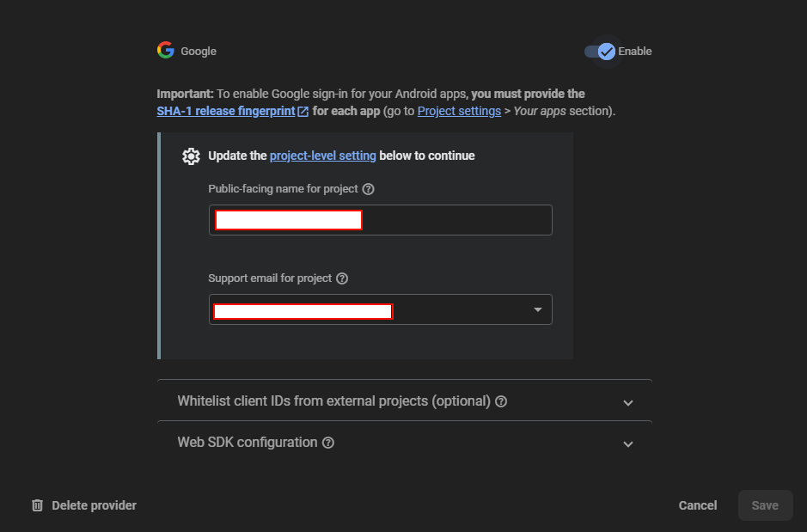Click the Enable label text
Screen dimensions: 807x532
click(635, 52)
